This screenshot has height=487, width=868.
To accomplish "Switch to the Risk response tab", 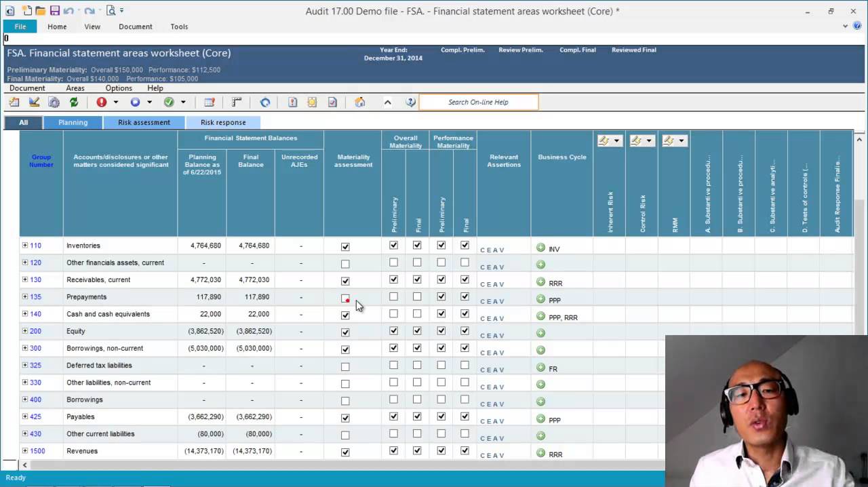I will pyautogui.click(x=223, y=123).
